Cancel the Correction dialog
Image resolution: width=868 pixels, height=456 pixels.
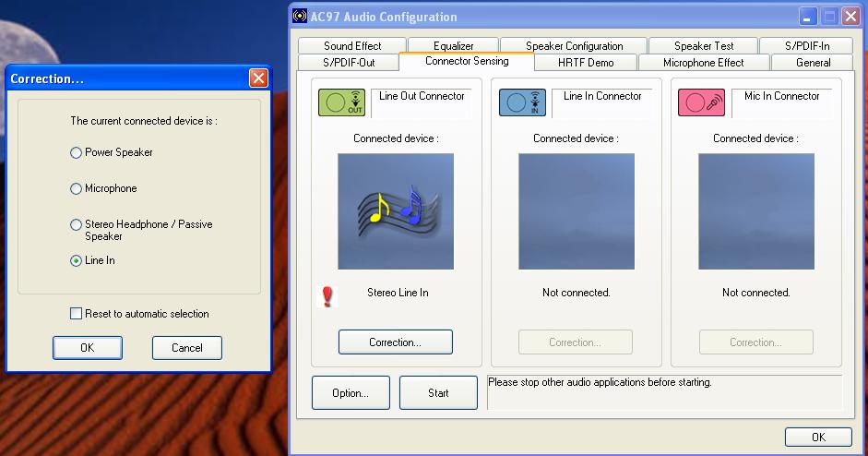click(187, 348)
